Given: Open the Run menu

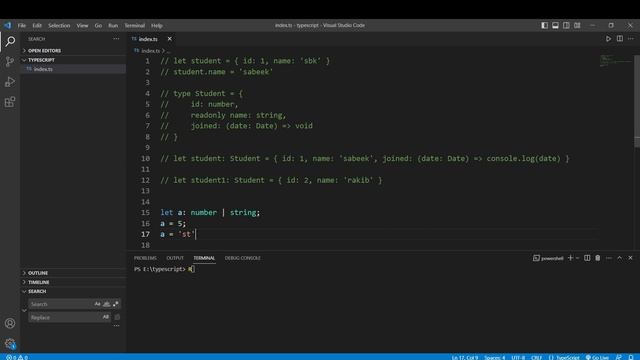Looking at the screenshot, I should pyautogui.click(x=113, y=25).
